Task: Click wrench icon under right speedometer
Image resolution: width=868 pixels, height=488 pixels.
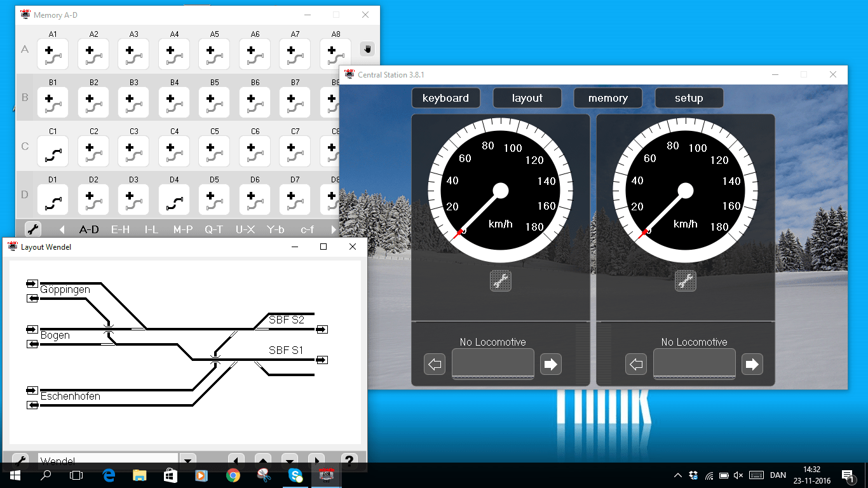Action: point(686,281)
